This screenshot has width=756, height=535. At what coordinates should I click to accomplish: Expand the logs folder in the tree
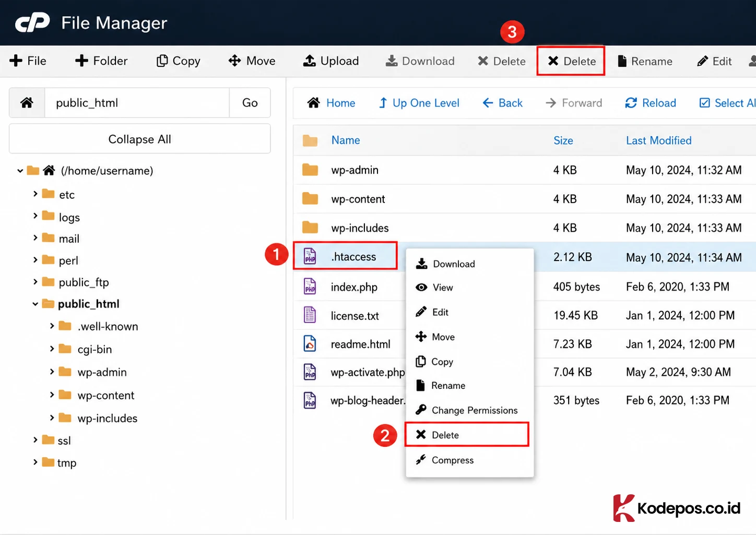(36, 216)
